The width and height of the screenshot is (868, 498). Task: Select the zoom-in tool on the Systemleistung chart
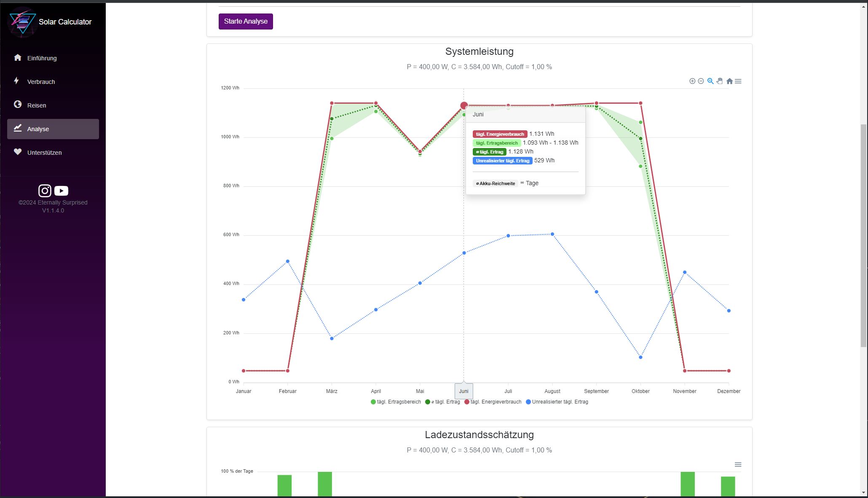coord(692,81)
